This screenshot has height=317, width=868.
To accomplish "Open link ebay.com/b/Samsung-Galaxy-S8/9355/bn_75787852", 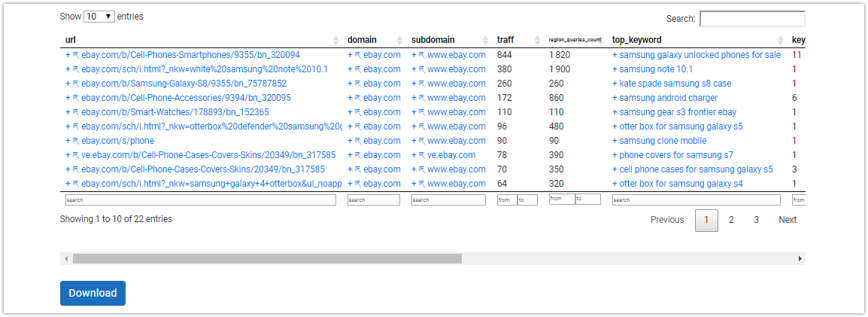I will (184, 84).
